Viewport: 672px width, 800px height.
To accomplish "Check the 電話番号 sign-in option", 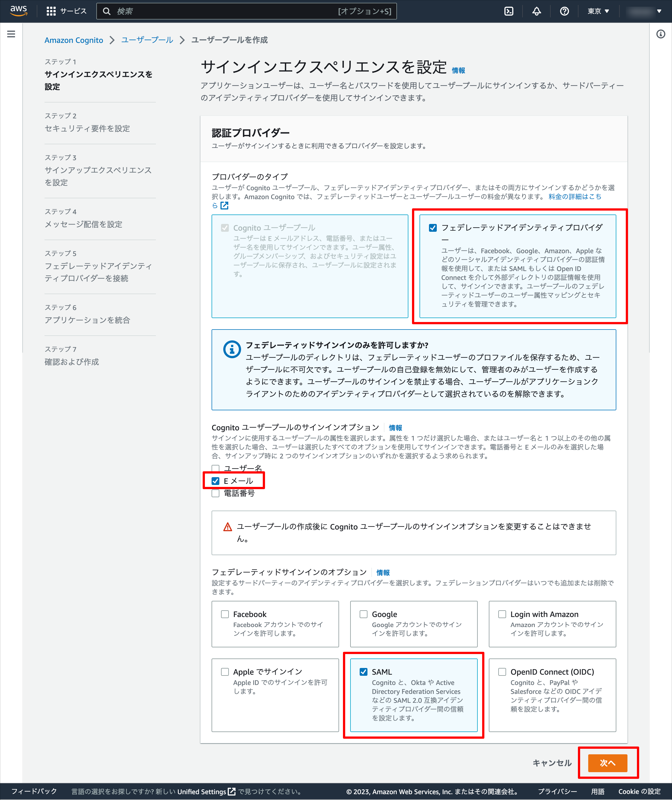I will click(215, 493).
